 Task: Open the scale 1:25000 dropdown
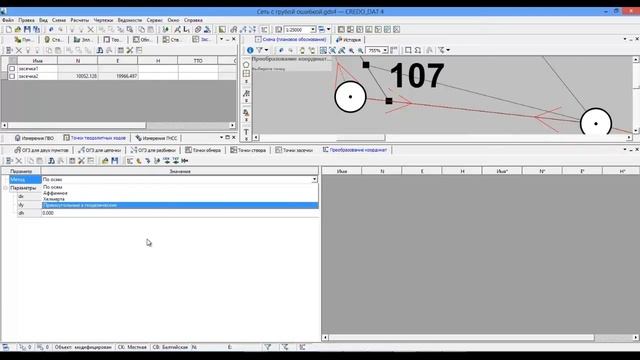pyautogui.click(x=313, y=30)
